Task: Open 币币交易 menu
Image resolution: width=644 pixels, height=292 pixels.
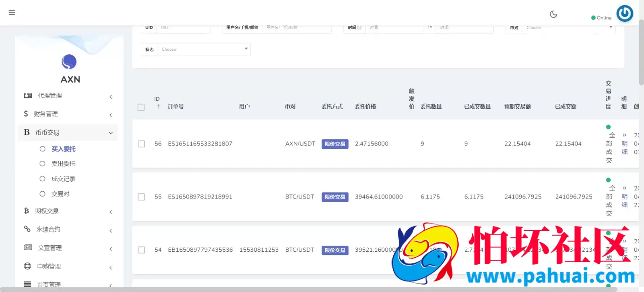Action: tap(68, 133)
